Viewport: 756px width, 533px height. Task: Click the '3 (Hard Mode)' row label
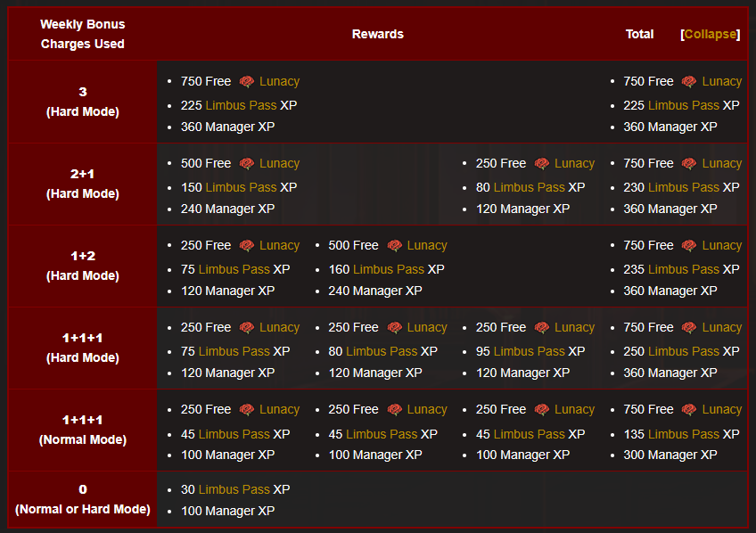click(82, 102)
